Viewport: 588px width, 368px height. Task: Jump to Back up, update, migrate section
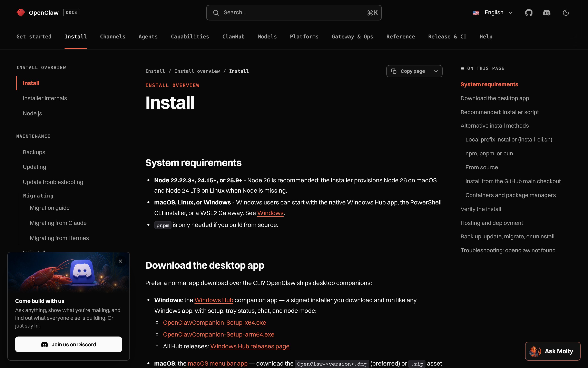click(507, 236)
